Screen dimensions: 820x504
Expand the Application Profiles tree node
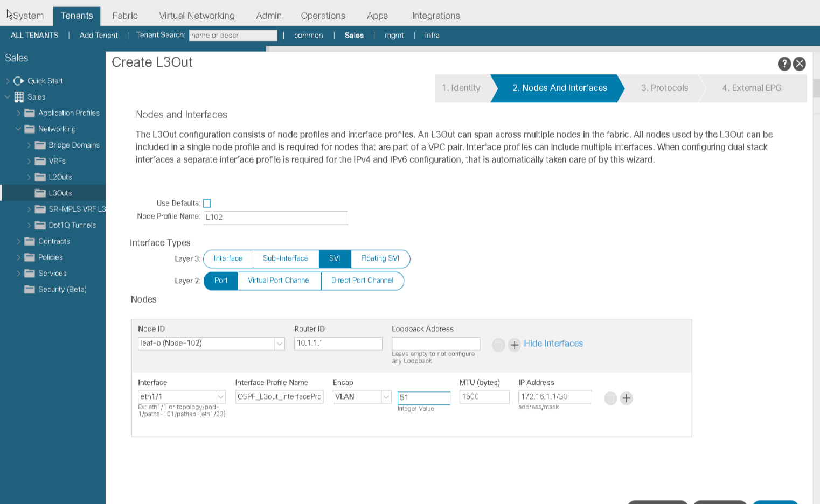coord(18,113)
